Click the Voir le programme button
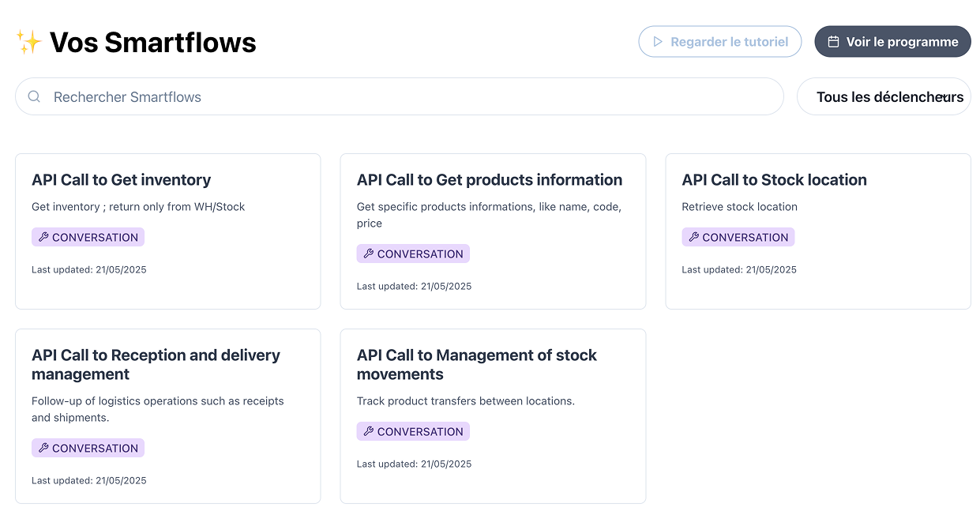 892,41
